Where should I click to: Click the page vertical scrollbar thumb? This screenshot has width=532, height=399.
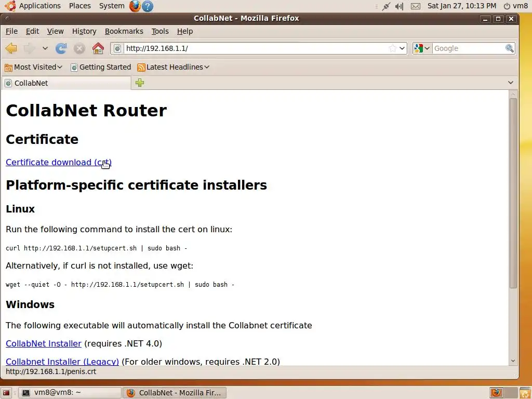tap(513, 193)
